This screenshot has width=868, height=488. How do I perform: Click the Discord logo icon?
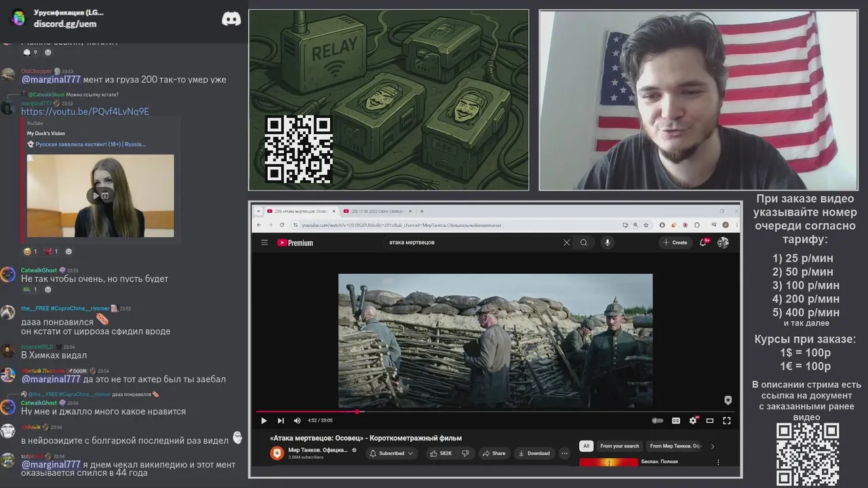tap(231, 19)
